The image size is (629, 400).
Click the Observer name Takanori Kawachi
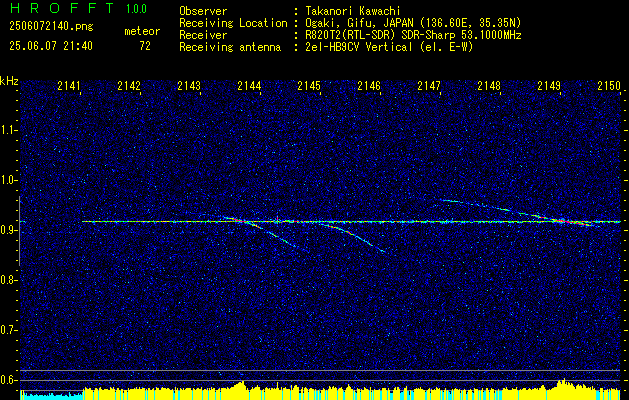point(353,12)
